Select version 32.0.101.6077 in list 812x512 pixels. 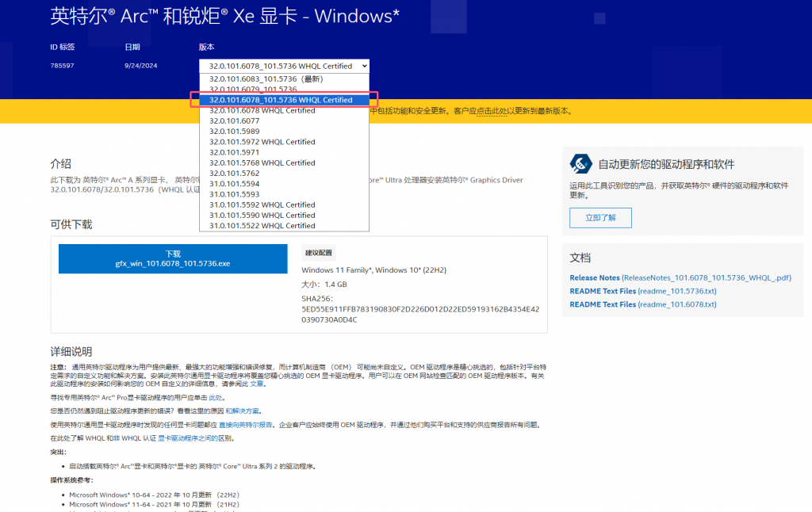pyautogui.click(x=234, y=121)
